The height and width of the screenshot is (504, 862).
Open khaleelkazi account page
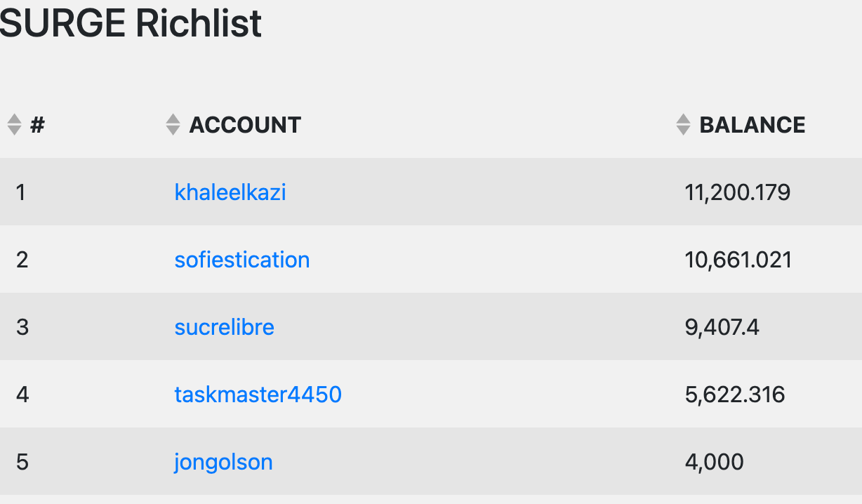[230, 192]
